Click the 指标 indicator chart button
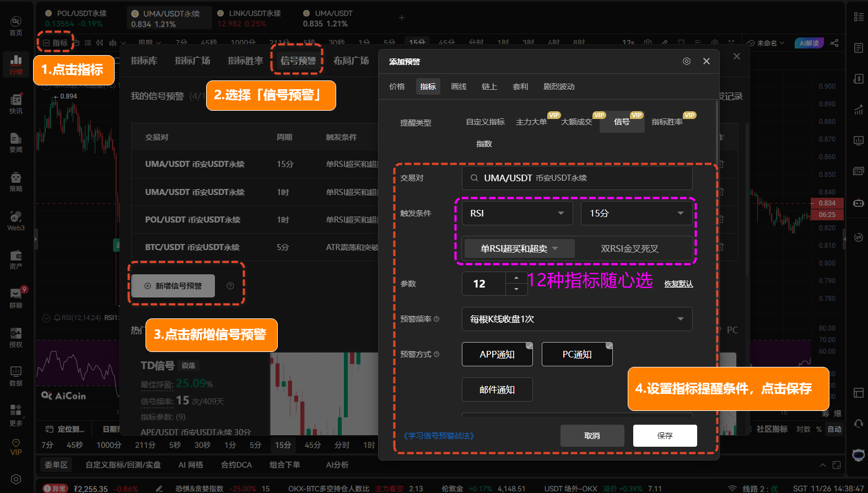 click(x=56, y=43)
